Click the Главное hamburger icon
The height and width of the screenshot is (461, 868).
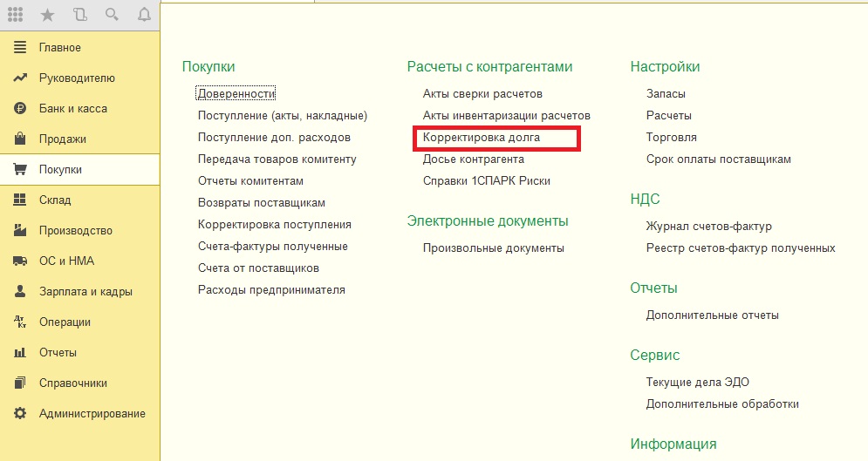pos(20,48)
